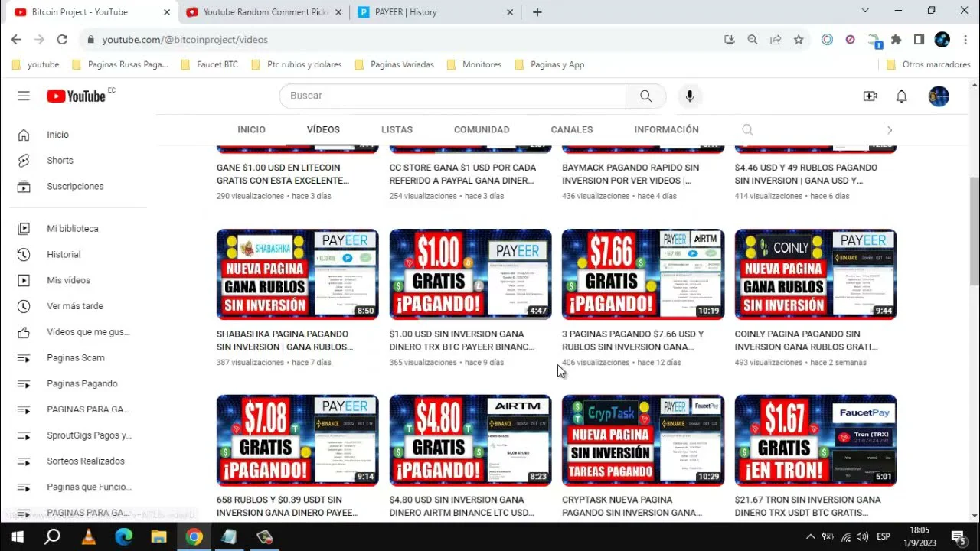Search within channel using magnifier icon

point(747,130)
